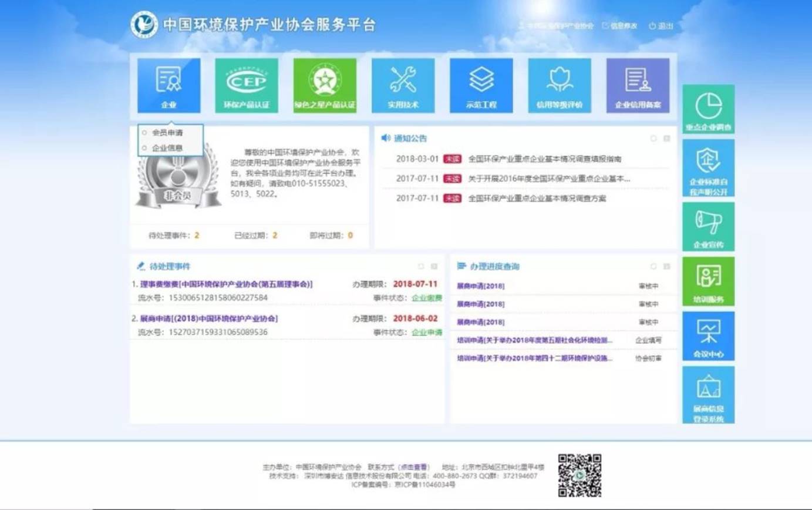Click the 办理进度查询 panel title
The image size is (812, 510).
[494, 266]
